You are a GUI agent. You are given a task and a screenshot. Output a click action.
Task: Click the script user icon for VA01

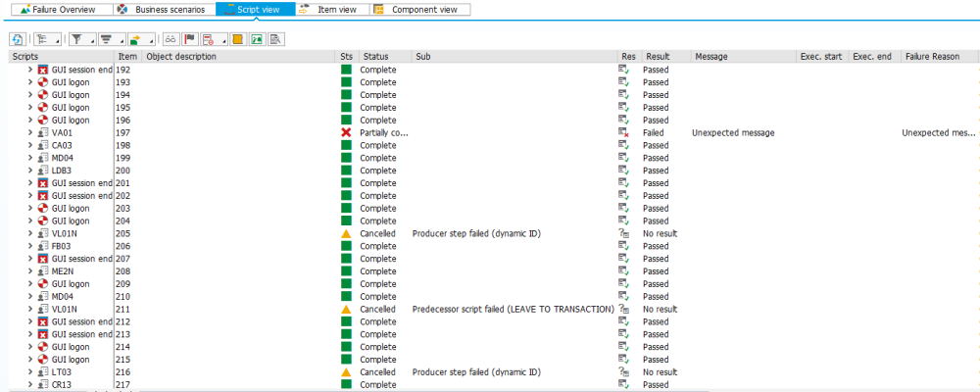click(43, 132)
